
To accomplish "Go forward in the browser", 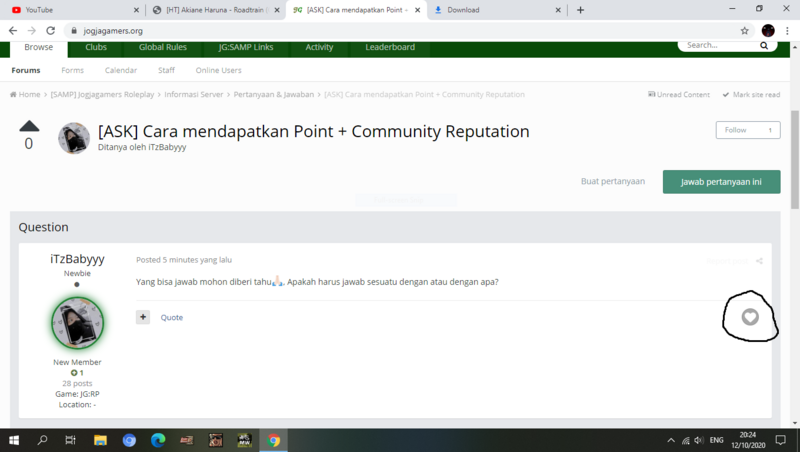I will pos(32,31).
